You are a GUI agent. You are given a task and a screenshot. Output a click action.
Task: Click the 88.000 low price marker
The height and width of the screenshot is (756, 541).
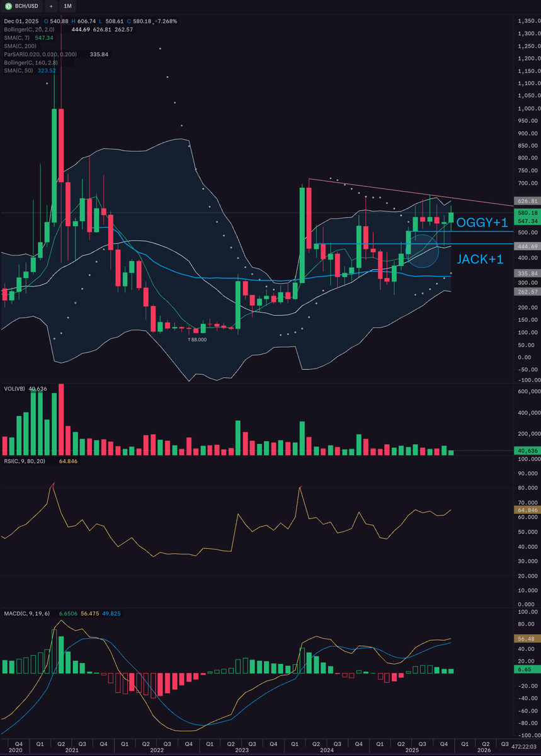[197, 340]
